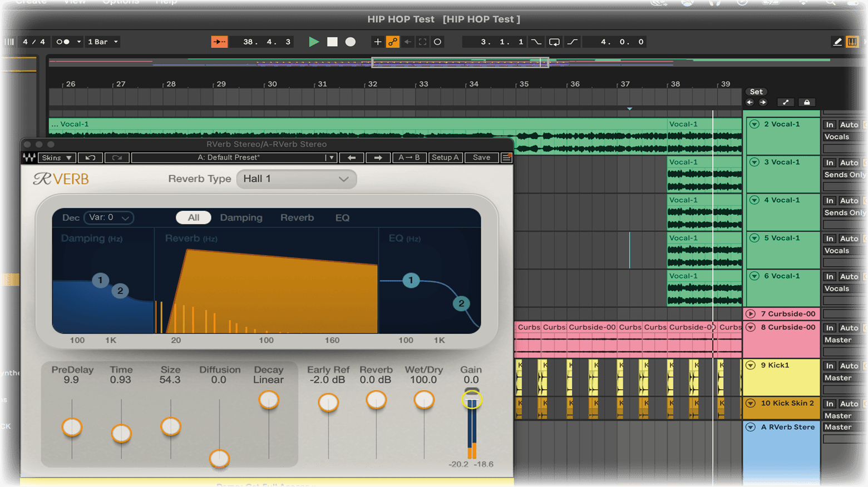Click the lock icon beside the Set button
The height and width of the screenshot is (487, 868).
(807, 102)
